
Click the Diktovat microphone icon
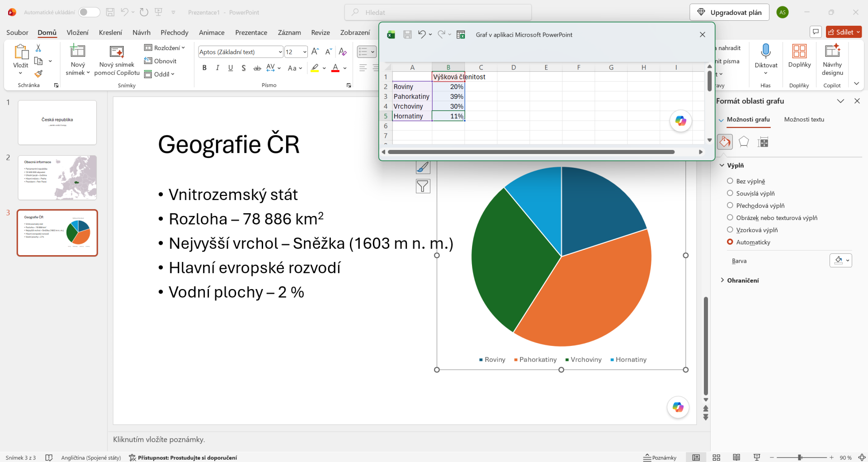[765, 51]
